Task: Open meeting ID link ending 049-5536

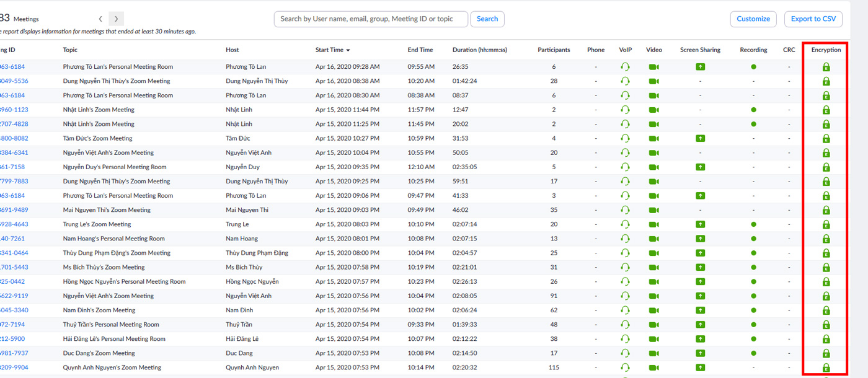Action: 14,81
